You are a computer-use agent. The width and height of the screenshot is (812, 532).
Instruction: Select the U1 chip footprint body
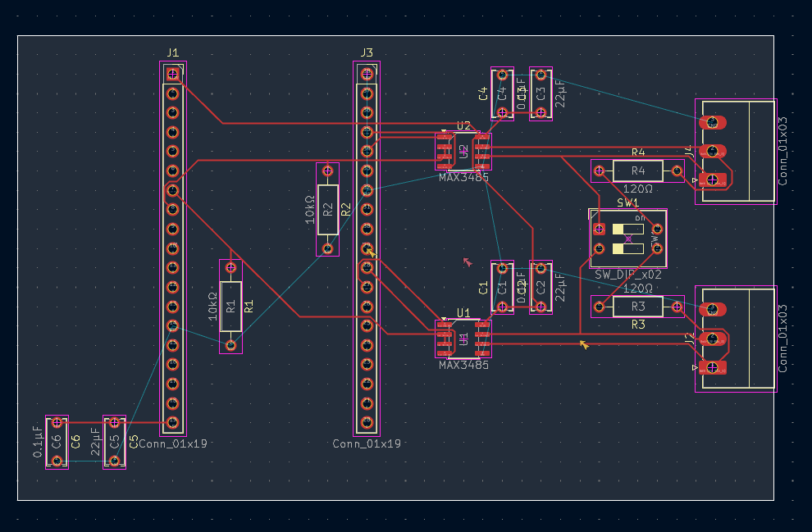[463, 339]
